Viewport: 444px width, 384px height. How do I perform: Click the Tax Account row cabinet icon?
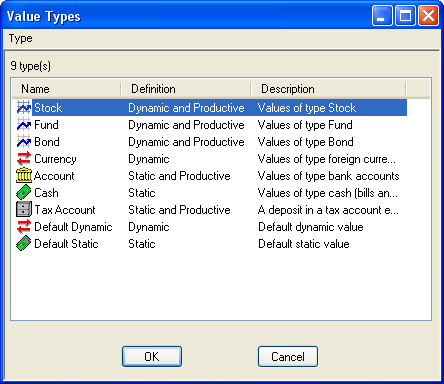pyautogui.click(x=24, y=210)
